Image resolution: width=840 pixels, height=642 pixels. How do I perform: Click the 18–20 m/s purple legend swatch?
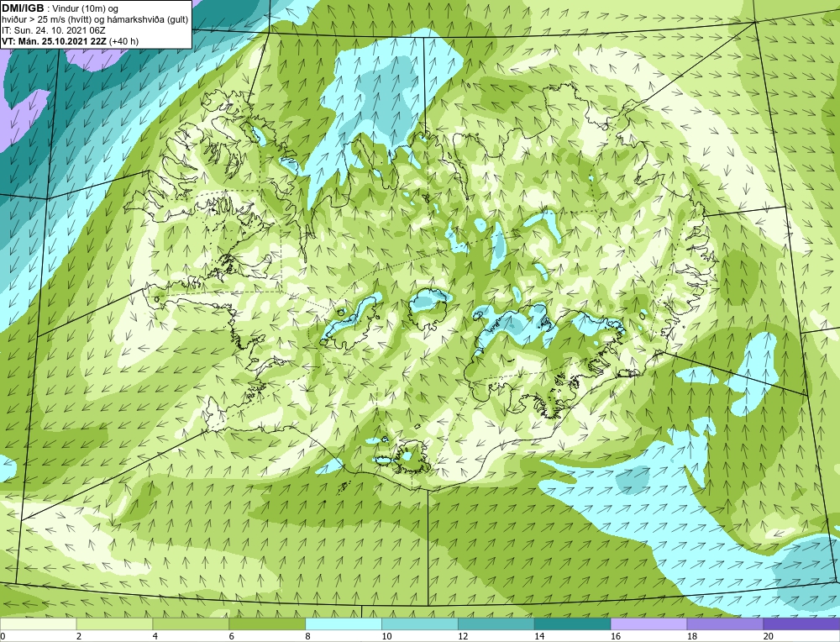tap(725, 624)
